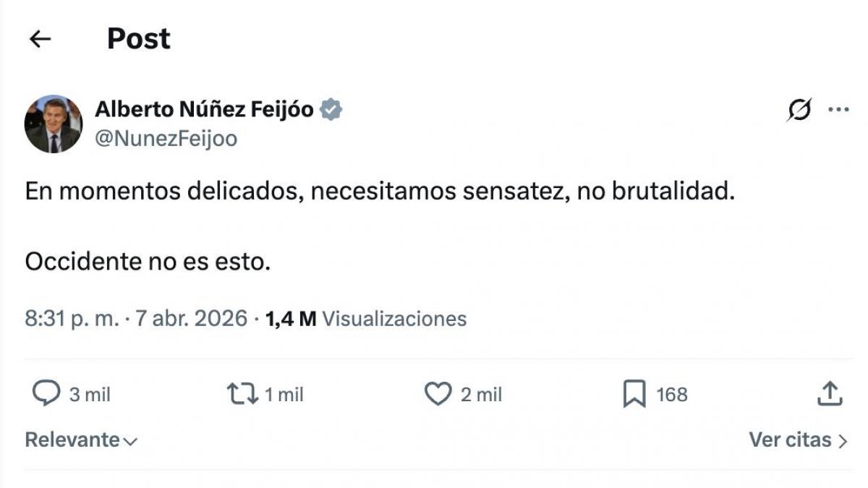Reply to Feijóo's post
Screen dimensions: 868x488
(46, 394)
